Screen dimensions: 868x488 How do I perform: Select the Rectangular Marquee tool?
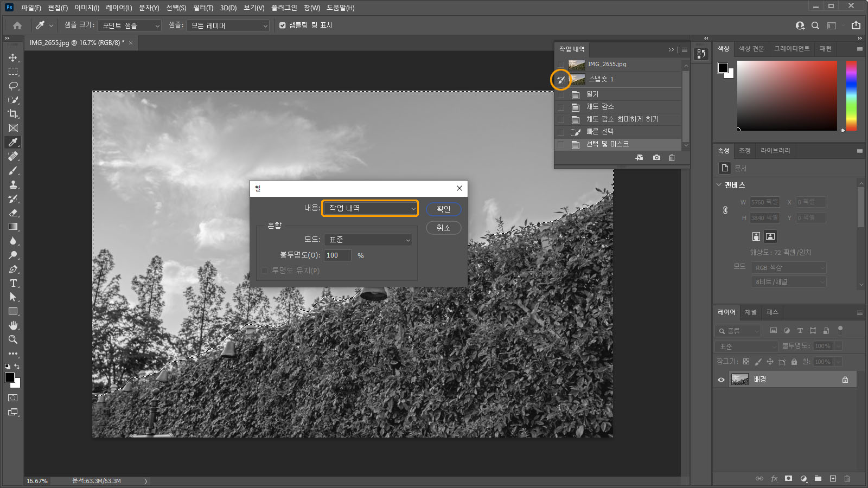(x=13, y=72)
